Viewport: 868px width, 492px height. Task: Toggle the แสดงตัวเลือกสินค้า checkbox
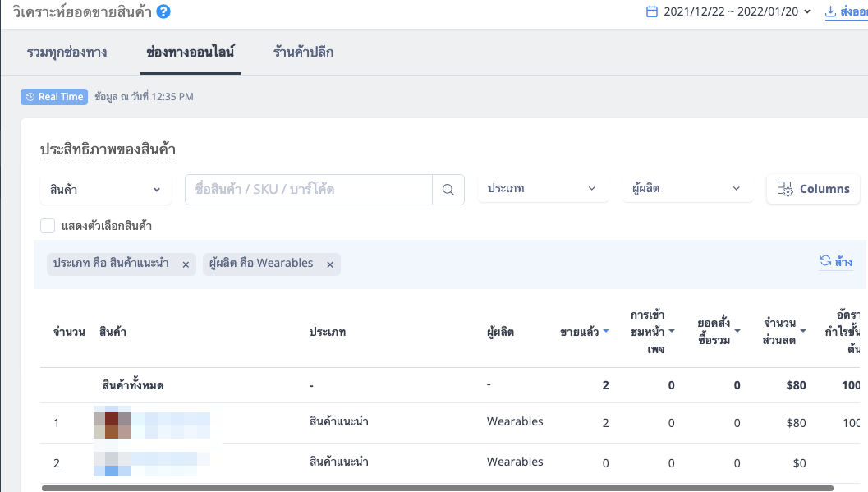point(48,226)
